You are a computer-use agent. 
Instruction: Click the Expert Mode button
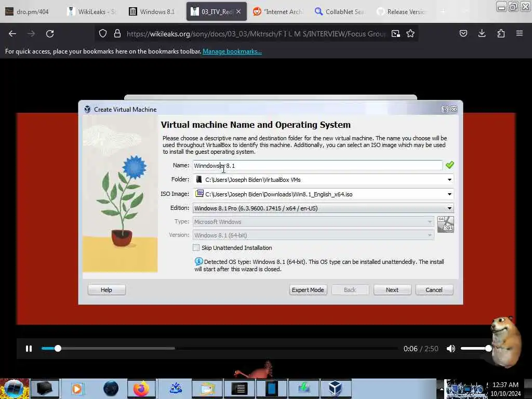coord(308,290)
